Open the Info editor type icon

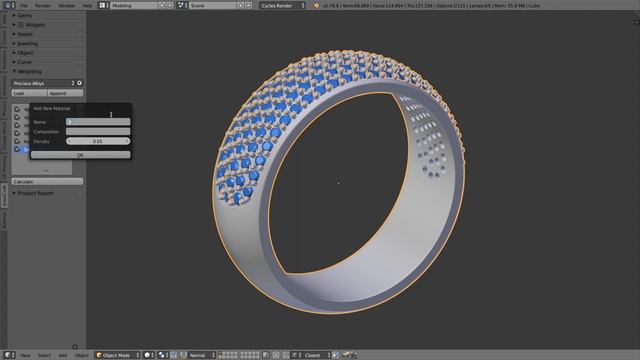tap(9, 5)
